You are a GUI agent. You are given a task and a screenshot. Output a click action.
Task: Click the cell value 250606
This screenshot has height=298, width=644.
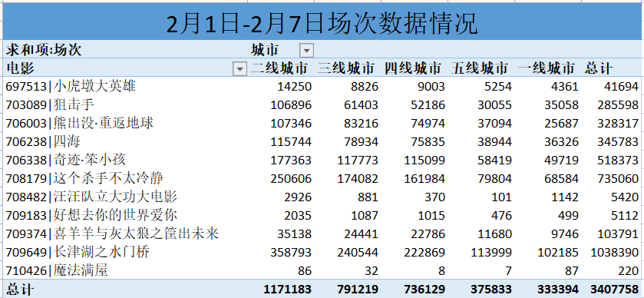tap(291, 179)
